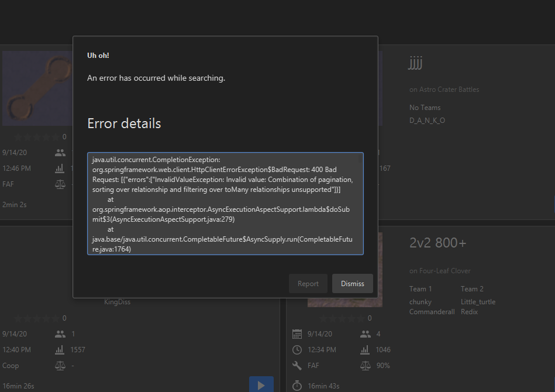Click the players icon on the top-left replay
This screenshot has width=555, height=392.
[x=60, y=153]
